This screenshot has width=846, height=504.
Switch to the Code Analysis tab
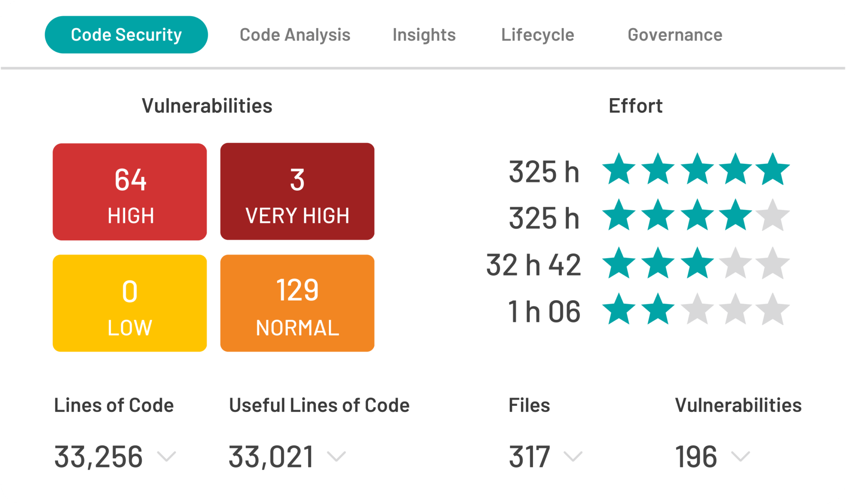point(295,35)
